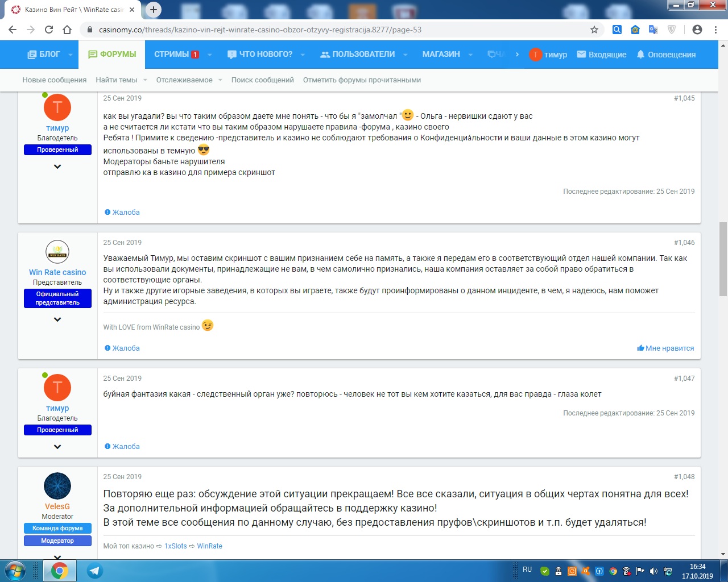
Task: Click Мне нравится on post #1,046
Action: [x=665, y=348]
